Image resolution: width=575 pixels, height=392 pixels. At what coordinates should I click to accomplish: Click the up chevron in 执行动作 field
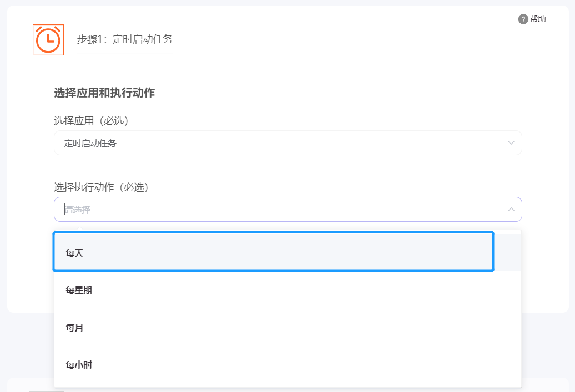[x=511, y=210]
